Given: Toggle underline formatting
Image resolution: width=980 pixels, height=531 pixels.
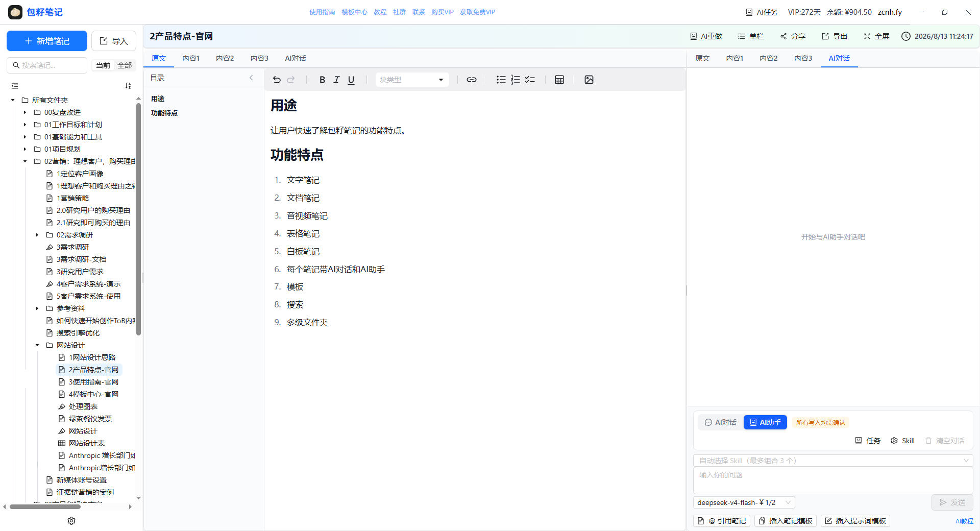Looking at the screenshot, I should (351, 80).
